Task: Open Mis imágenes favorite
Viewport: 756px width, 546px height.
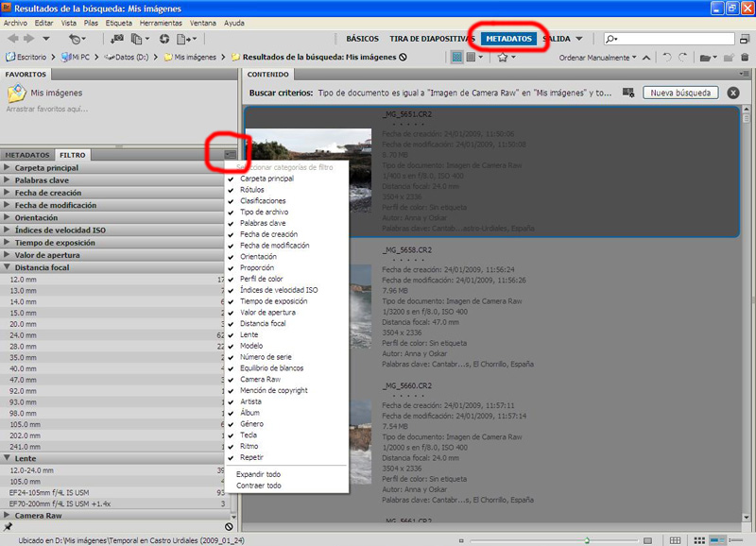Action: (x=44, y=93)
